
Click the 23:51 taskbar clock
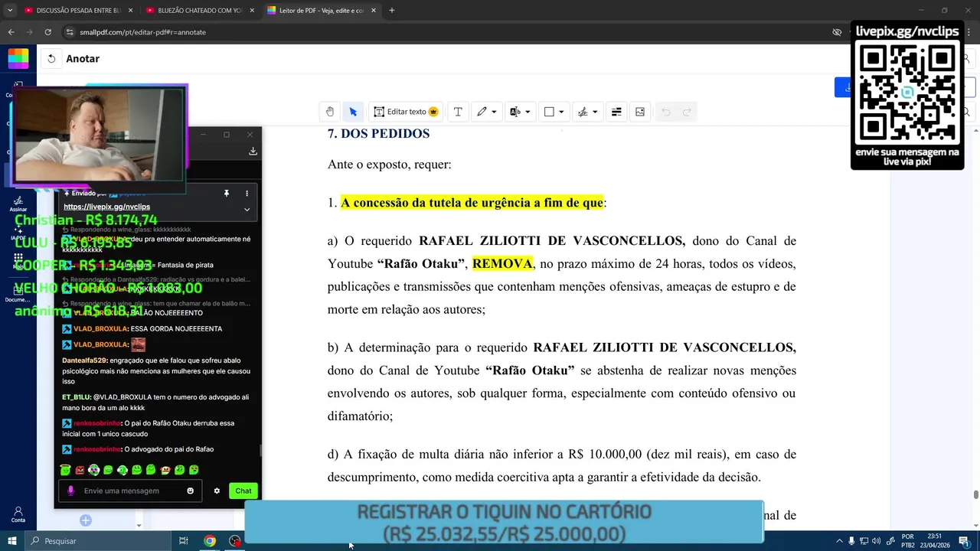click(936, 541)
